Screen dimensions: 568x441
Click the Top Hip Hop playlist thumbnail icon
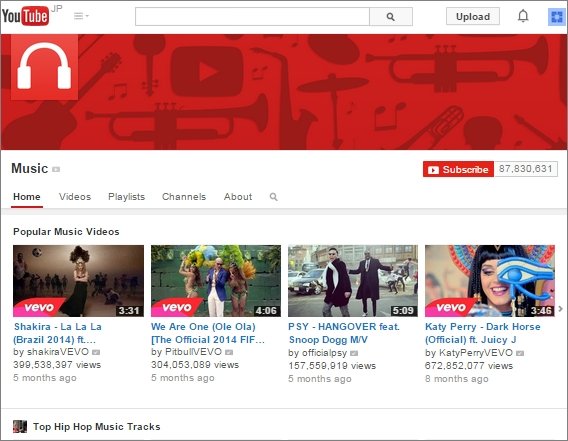pyautogui.click(x=20, y=427)
